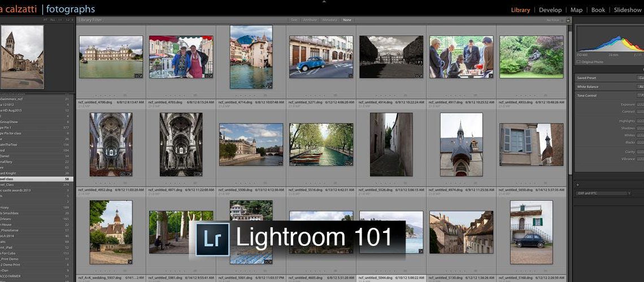
Task: Click adjustment badge on ncf_untitled_4971.dng thumbnail
Action: 199,174
